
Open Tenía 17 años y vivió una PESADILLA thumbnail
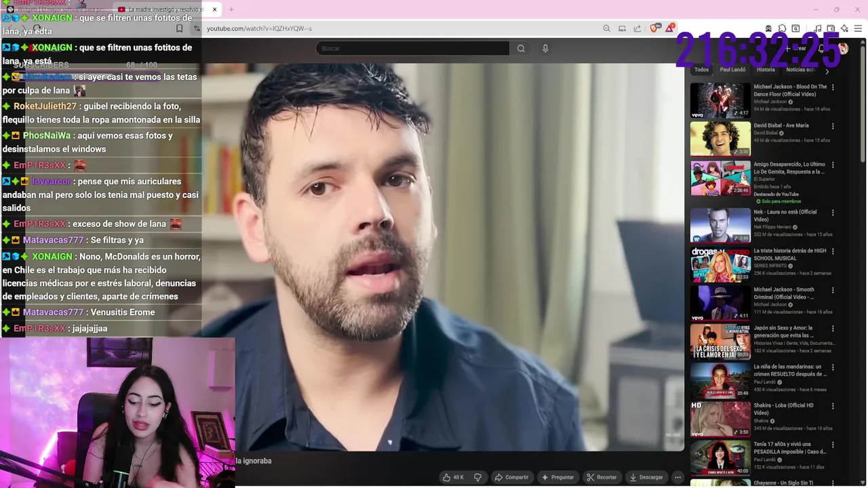720,457
